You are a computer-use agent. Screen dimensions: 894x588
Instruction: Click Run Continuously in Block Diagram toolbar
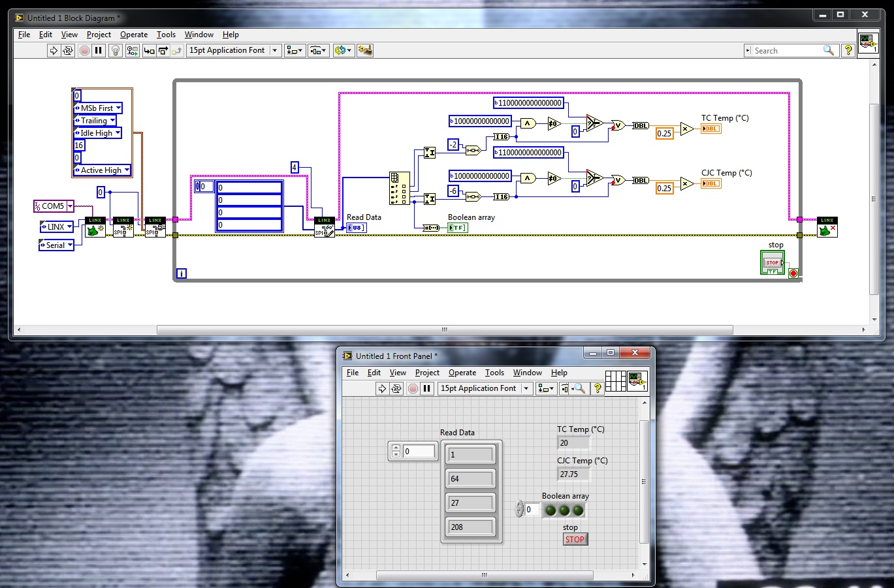click(68, 50)
